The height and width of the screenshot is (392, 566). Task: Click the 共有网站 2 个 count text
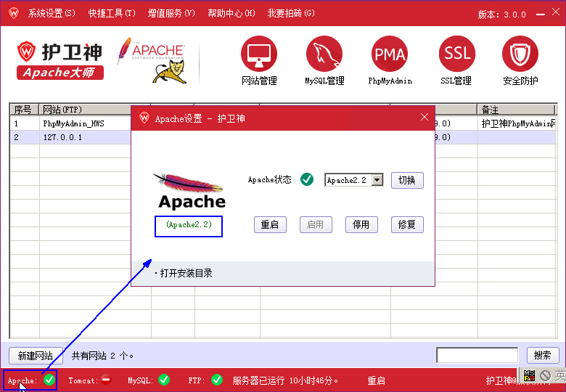pos(103,356)
